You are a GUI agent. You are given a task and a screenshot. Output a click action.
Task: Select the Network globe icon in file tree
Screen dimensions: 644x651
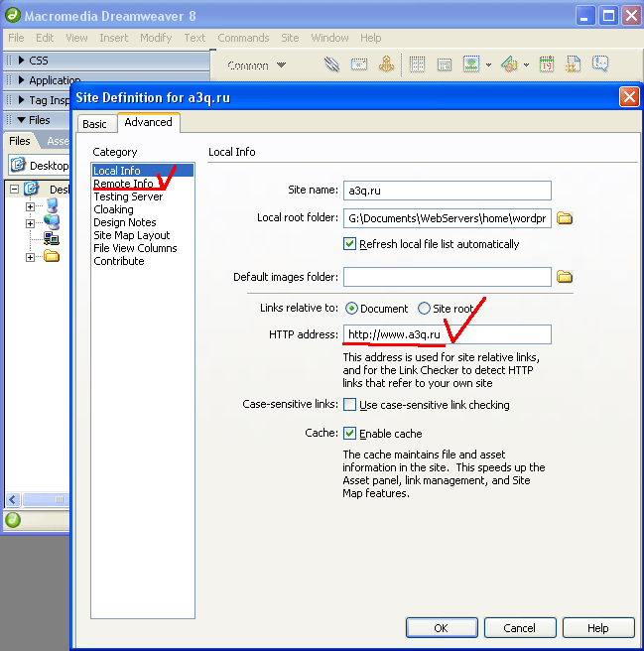click(x=52, y=222)
